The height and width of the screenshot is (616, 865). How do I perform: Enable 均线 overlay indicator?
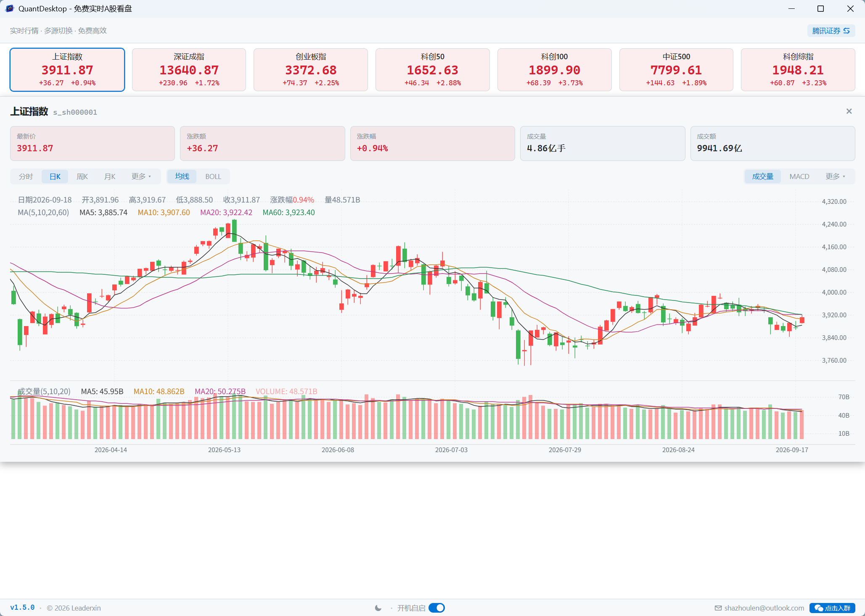[x=182, y=176]
